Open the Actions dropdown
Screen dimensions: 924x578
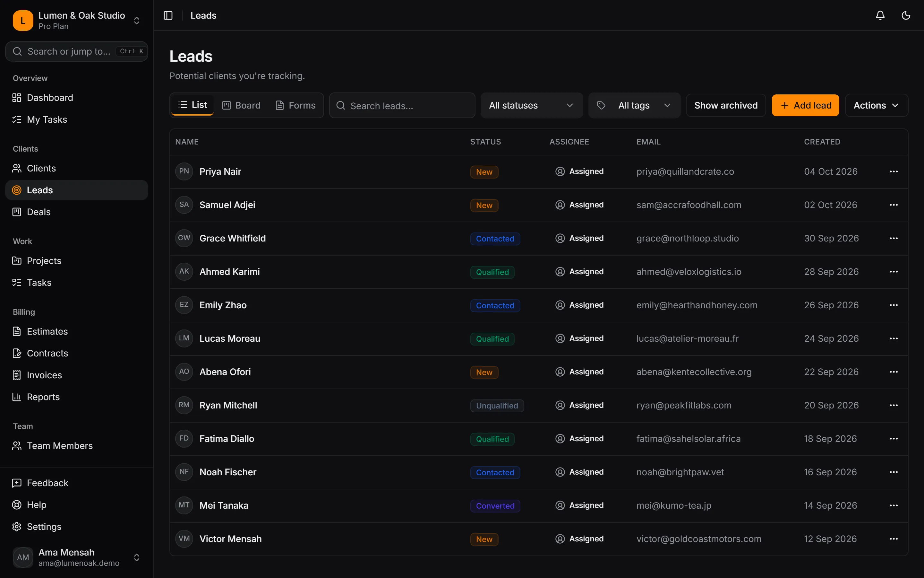point(876,106)
